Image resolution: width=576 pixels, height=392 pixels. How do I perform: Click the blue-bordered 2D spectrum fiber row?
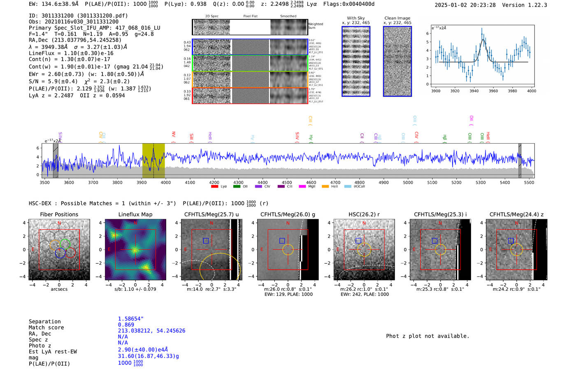click(250, 47)
